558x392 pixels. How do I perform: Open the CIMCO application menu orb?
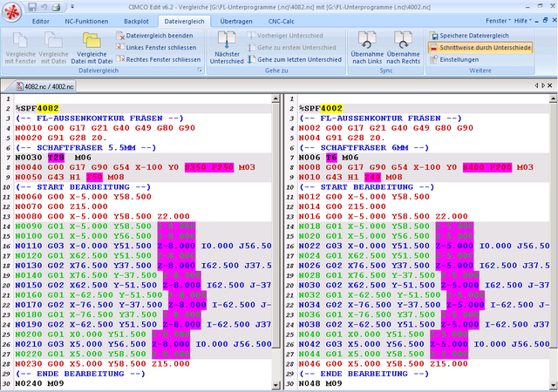(11, 12)
